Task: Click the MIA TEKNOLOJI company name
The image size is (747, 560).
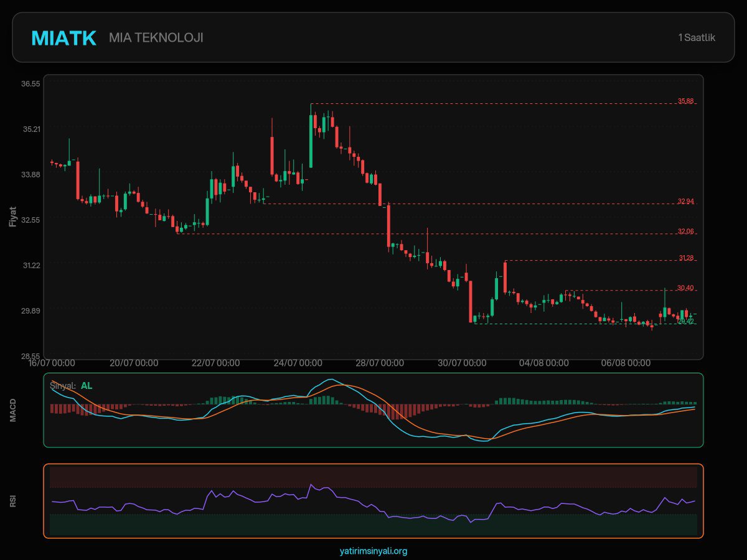Action: click(156, 38)
